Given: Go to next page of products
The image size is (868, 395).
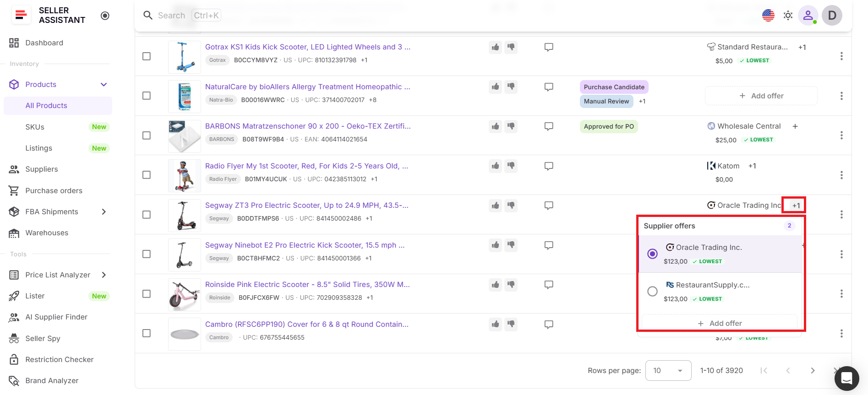Looking at the screenshot, I should pos(813,371).
